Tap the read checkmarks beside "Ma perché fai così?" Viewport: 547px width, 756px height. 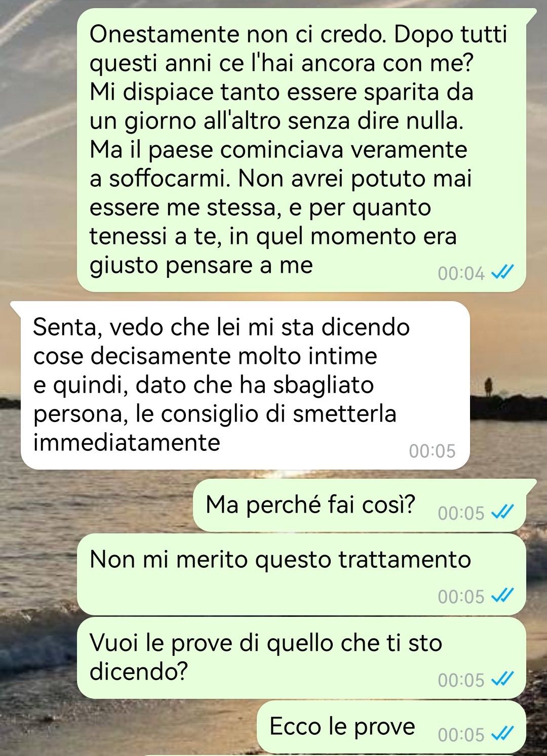pos(502,513)
